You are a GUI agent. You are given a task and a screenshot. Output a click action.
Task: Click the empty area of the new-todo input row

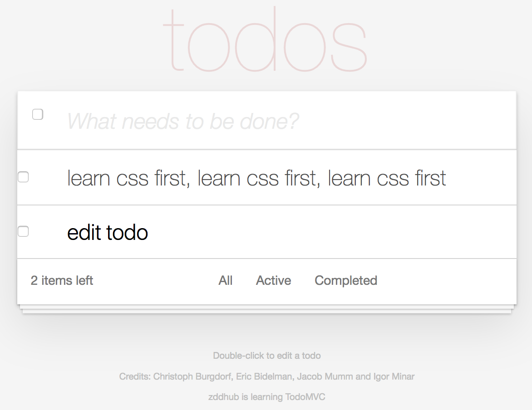tap(409, 120)
